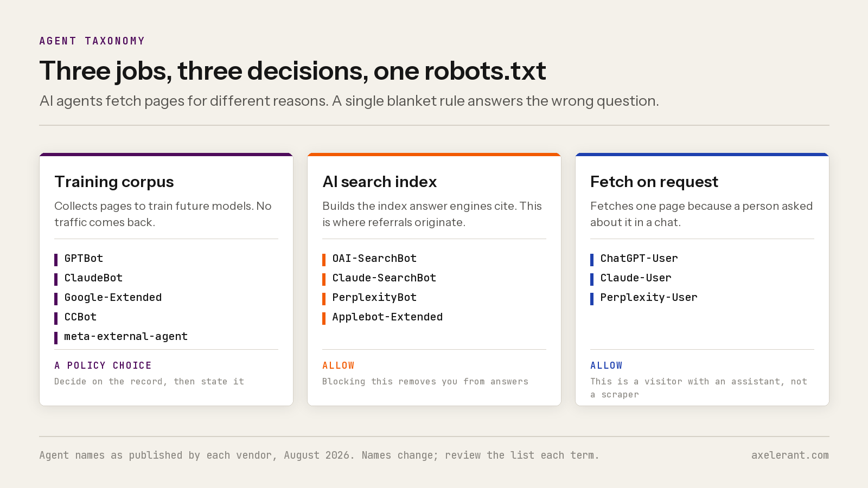This screenshot has width=868, height=488.
Task: Click the orange ALLOW label in AI search index
Action: click(x=339, y=365)
